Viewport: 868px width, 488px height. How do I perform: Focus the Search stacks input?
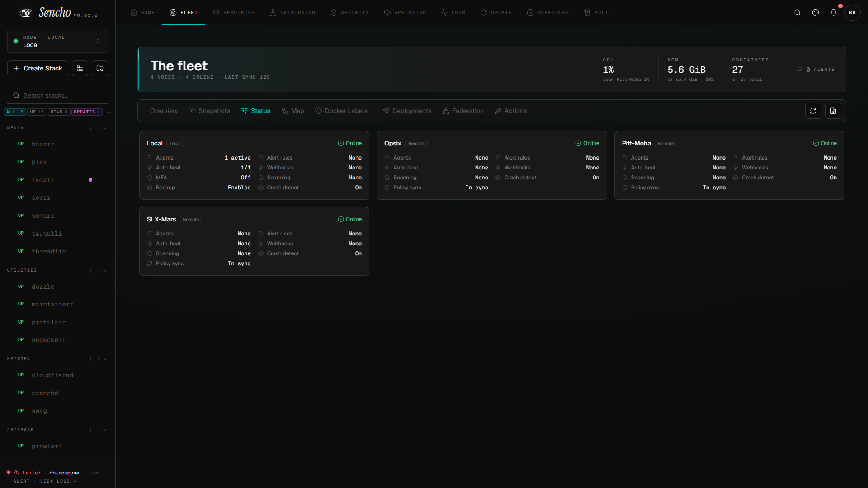point(57,95)
